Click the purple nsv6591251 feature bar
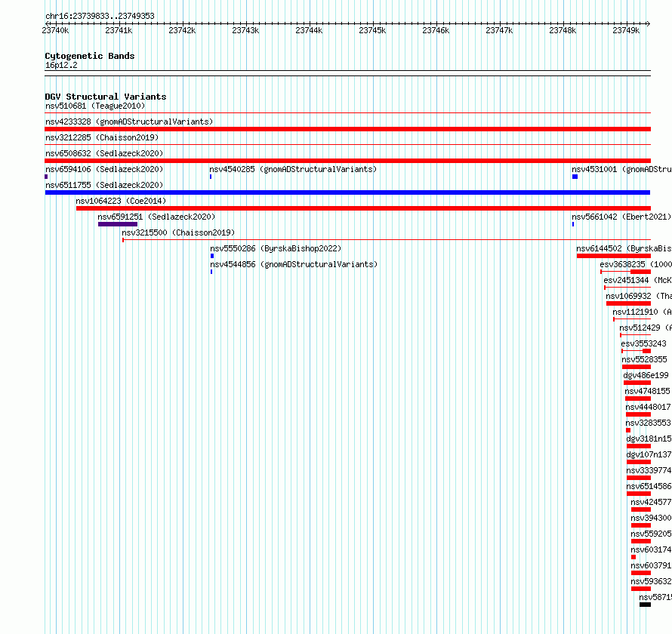This screenshot has width=672, height=634. click(118, 224)
